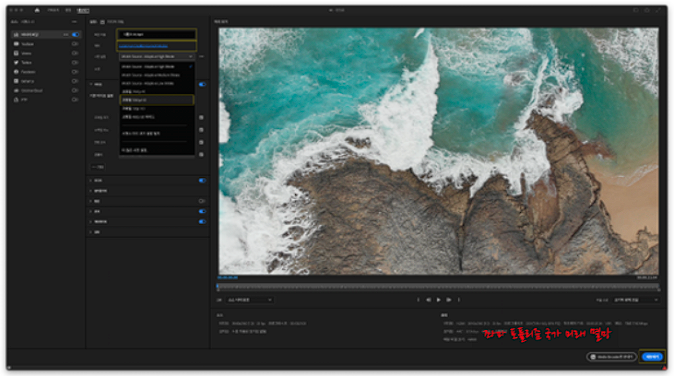Viewport: 674px width, 378px height.
Task: Choose the High Quality 2160p 4K preset
Action: (x=157, y=92)
